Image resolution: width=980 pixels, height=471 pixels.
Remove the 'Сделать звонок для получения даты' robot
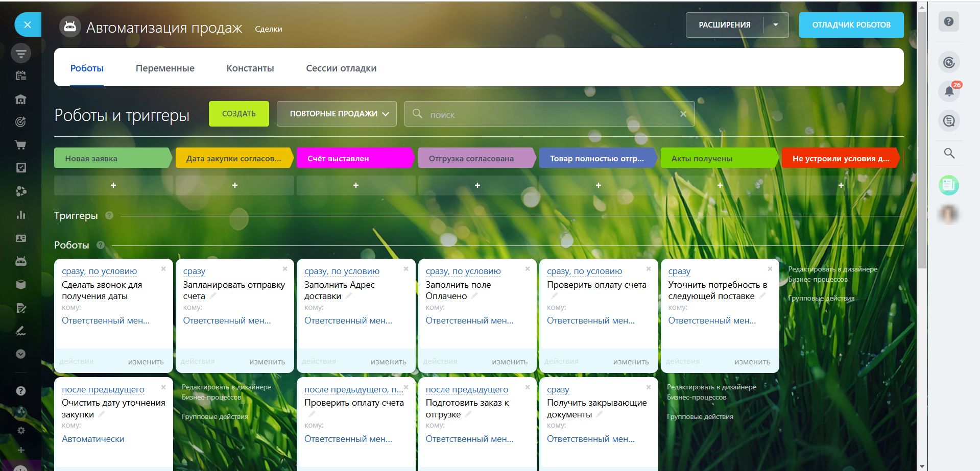coord(163,269)
